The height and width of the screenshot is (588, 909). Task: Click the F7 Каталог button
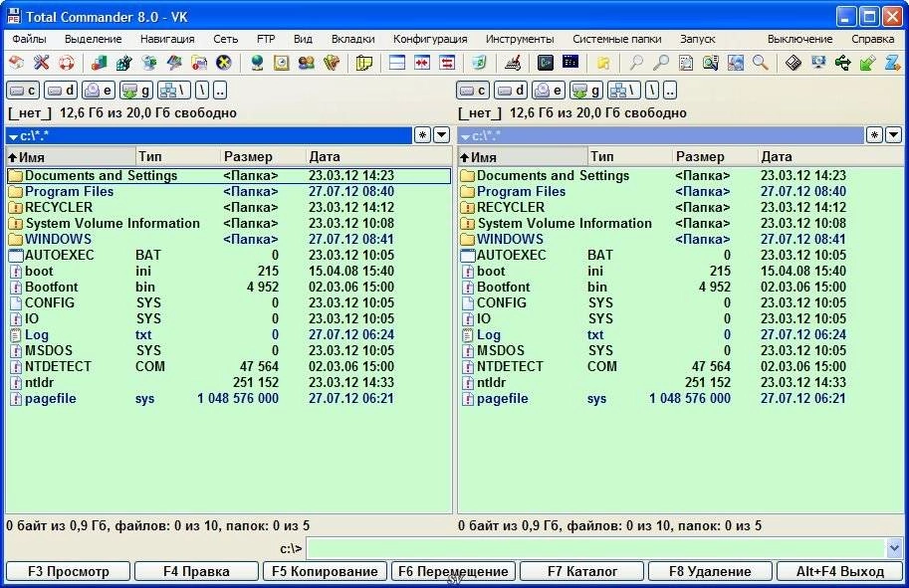coord(582,571)
